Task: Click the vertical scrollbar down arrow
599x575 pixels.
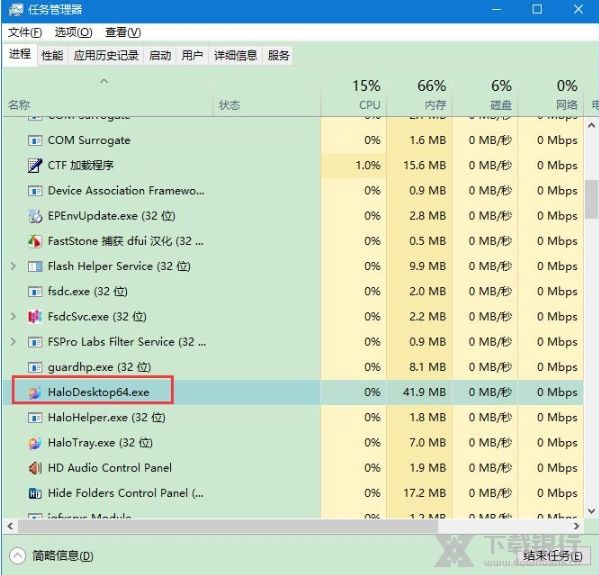Action: (591, 511)
